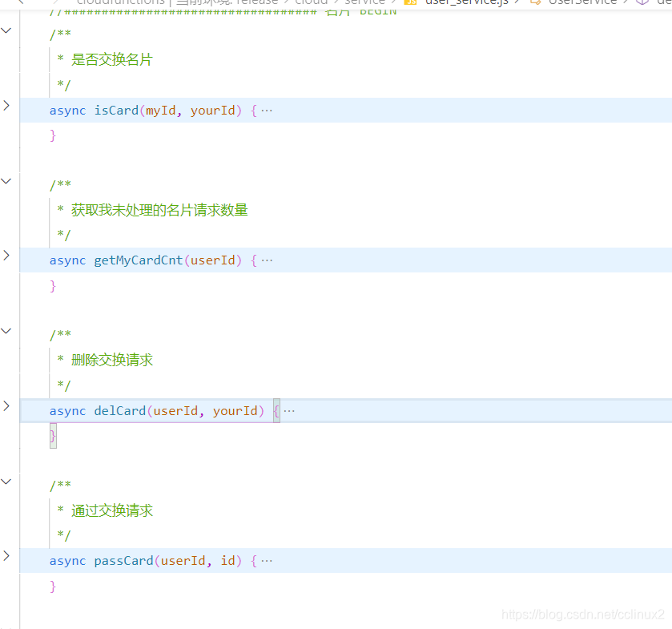Screen dimensions: 672x629
Task: Click the isCard folded ellipsis marker
Action: tap(267, 111)
